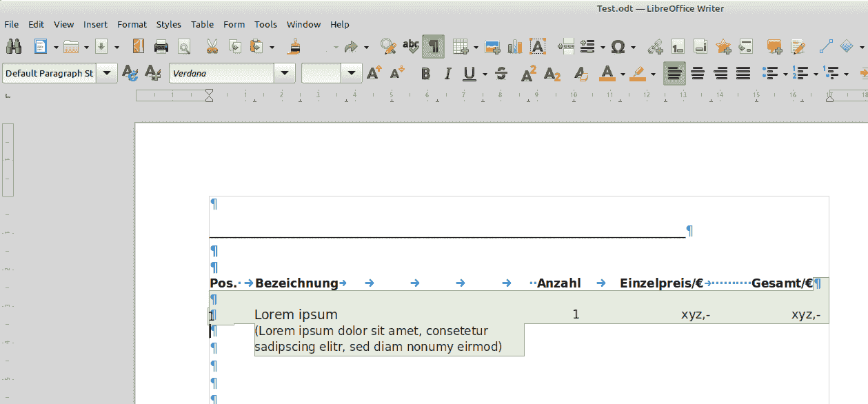Toggle Track Changes recording icon
The image size is (868, 404).
point(798,47)
